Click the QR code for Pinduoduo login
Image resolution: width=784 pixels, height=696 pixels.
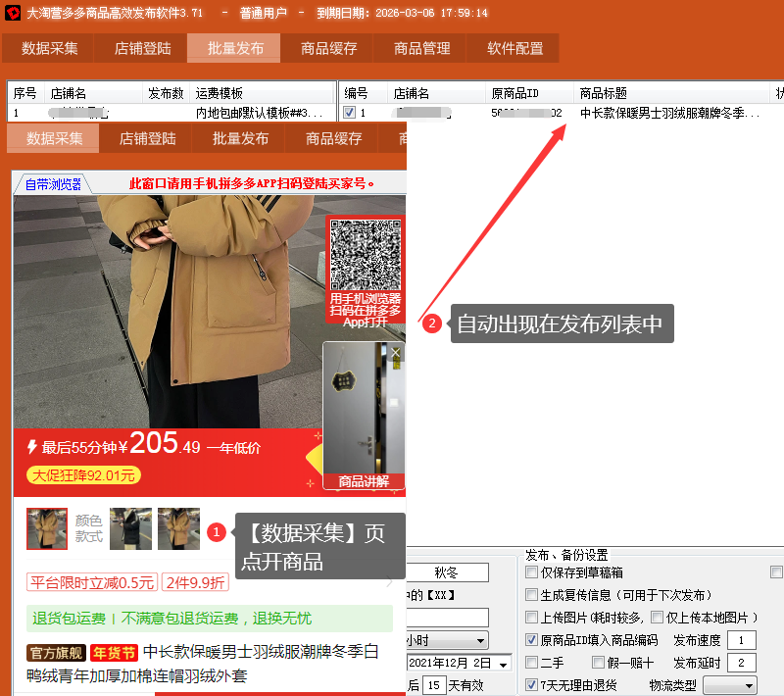(x=366, y=254)
